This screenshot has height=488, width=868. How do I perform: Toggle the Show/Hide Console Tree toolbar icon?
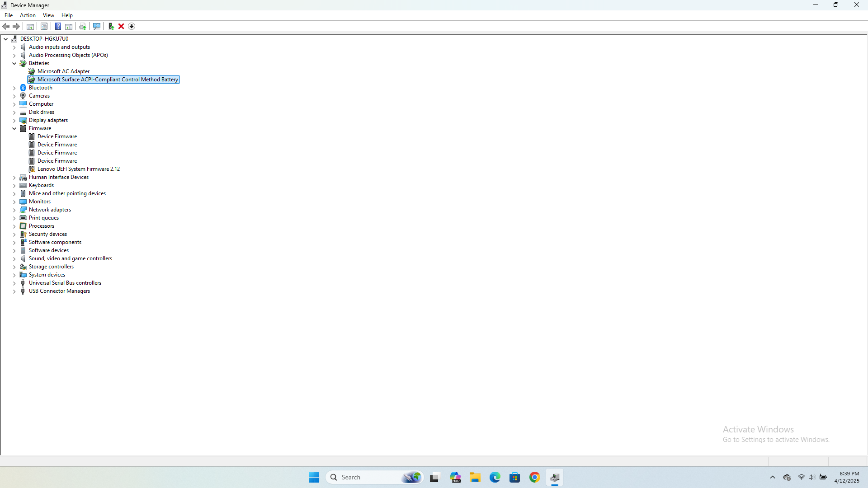click(30, 26)
